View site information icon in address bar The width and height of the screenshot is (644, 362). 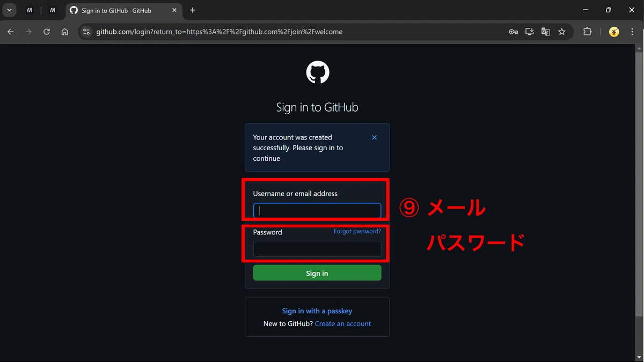pyautogui.click(x=86, y=32)
